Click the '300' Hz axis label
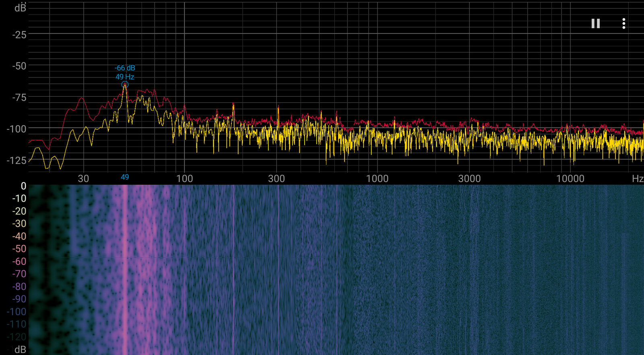Image resolution: width=644 pixels, height=355 pixels. pyautogui.click(x=277, y=178)
